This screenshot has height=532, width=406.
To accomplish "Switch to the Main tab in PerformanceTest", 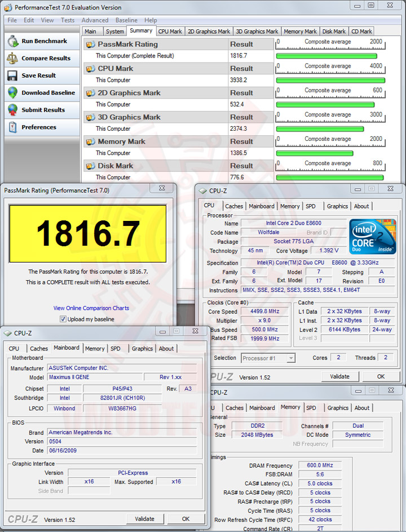I will 92,32.
